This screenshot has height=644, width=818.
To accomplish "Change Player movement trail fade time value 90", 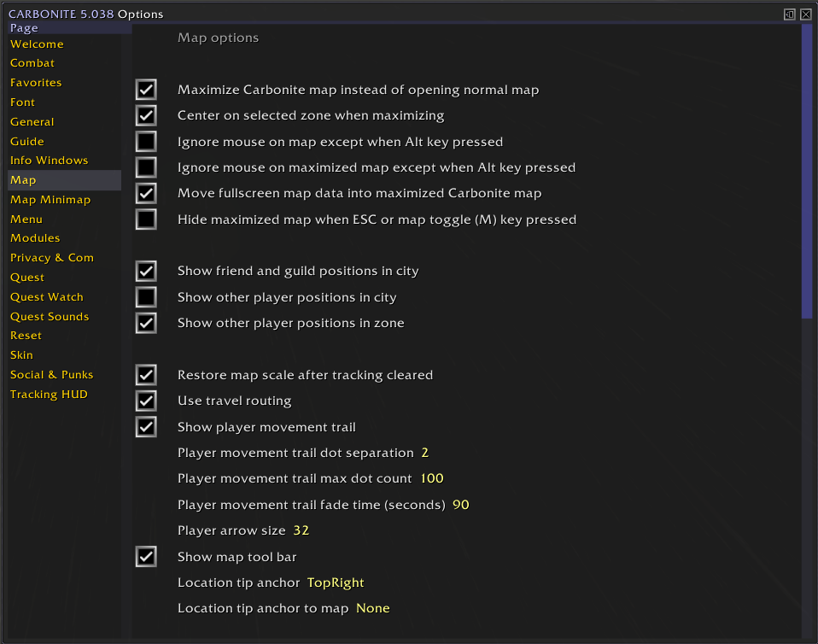I will point(461,505).
